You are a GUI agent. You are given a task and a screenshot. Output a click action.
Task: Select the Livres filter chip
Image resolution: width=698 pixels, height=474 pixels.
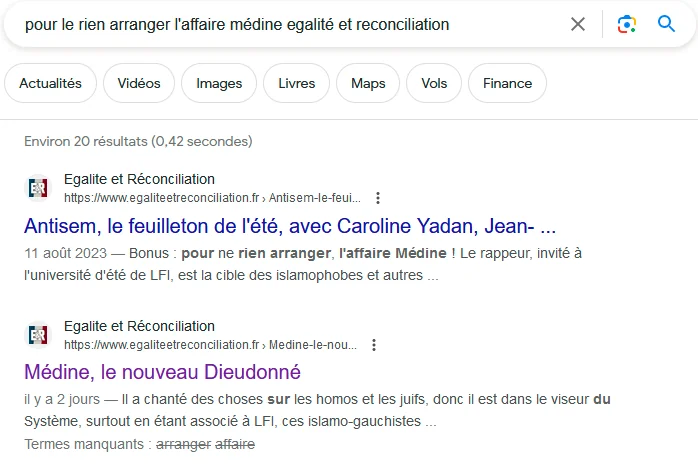pyautogui.click(x=297, y=83)
